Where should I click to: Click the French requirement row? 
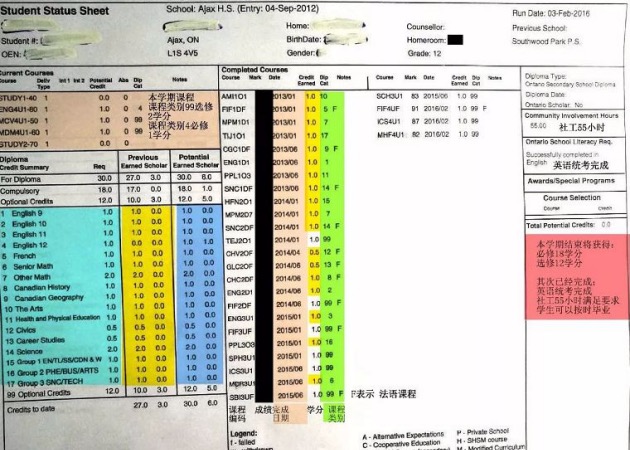110,255
